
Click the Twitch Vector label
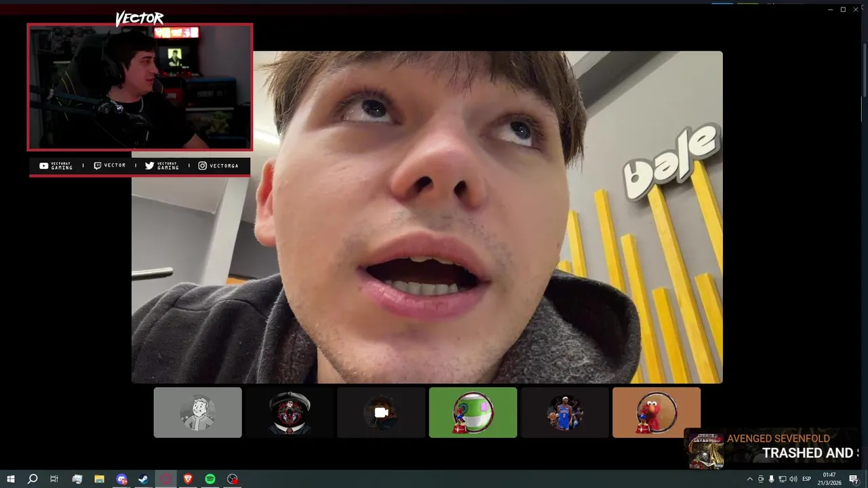pos(109,165)
